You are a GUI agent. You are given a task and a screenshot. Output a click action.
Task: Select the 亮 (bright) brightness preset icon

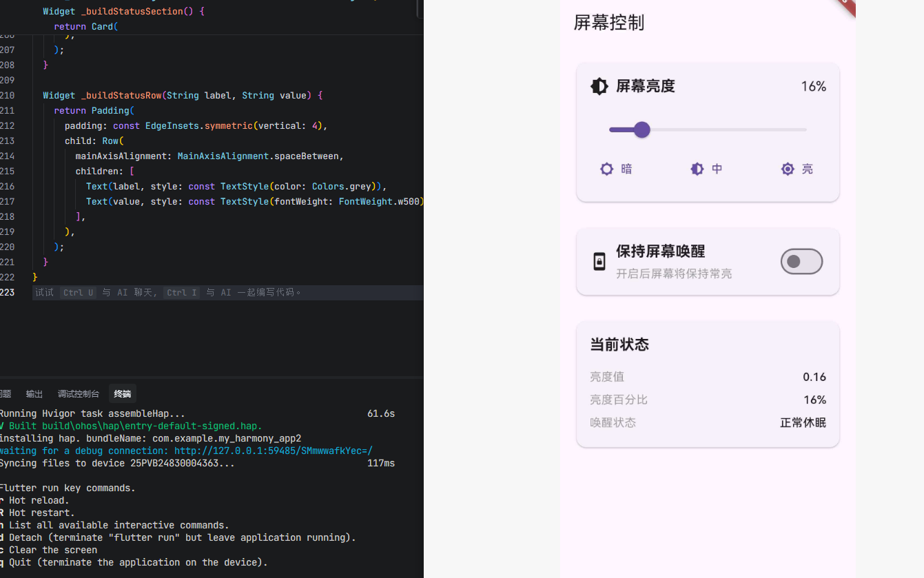point(788,169)
